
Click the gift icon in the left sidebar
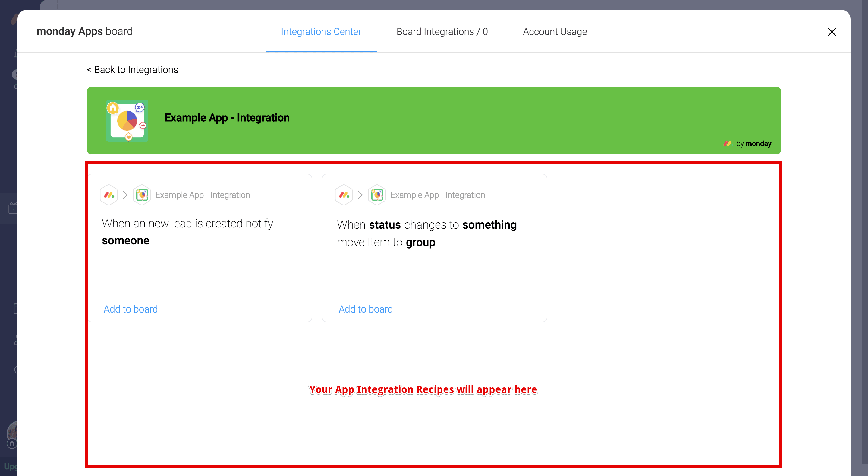(12, 208)
